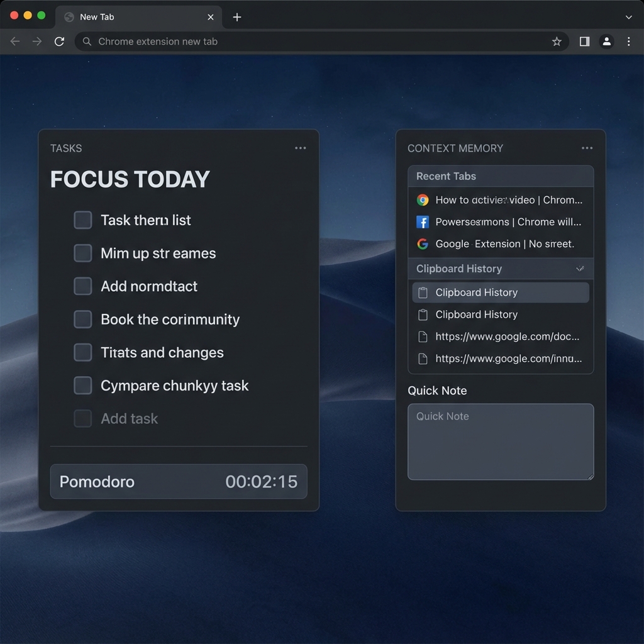Screen dimensions: 644x644
Task: Toggle the Recent Tabs section header
Action: click(501, 176)
